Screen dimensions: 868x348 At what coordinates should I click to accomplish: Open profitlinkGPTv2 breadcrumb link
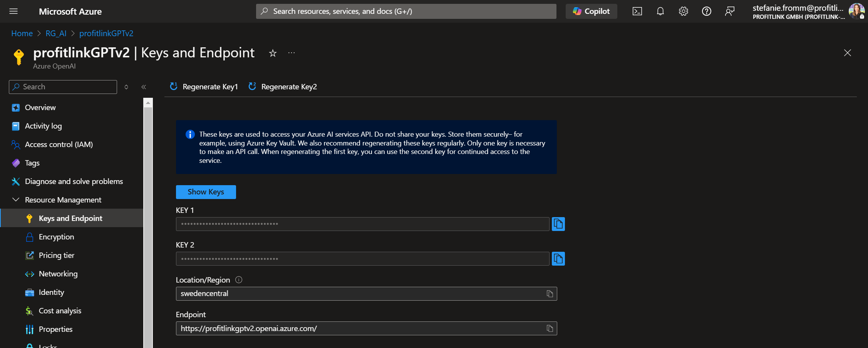pyautogui.click(x=106, y=33)
